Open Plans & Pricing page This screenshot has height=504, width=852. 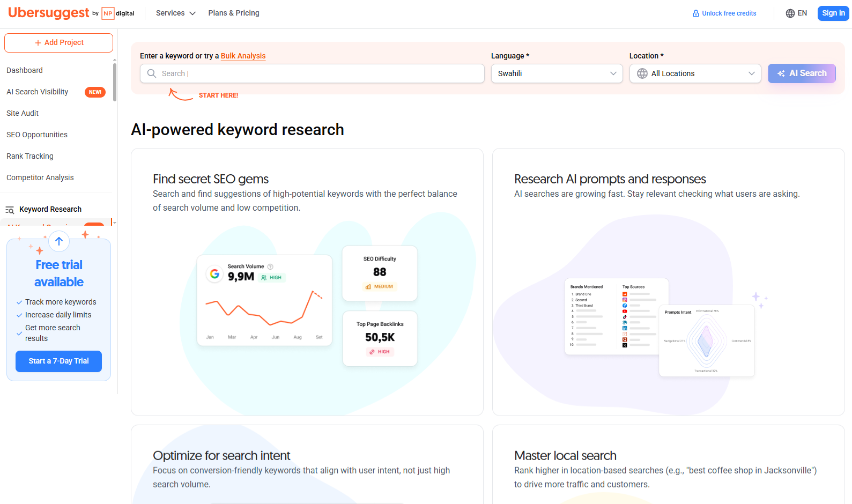tap(234, 13)
